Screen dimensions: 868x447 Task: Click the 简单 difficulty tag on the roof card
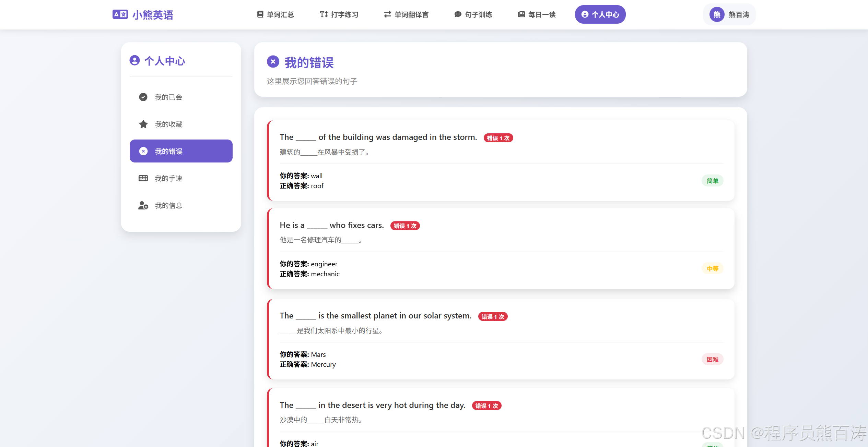tap(712, 181)
